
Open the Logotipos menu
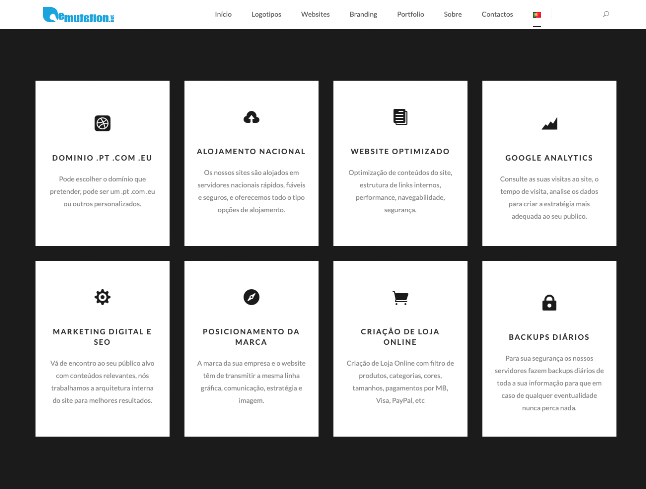click(x=266, y=14)
